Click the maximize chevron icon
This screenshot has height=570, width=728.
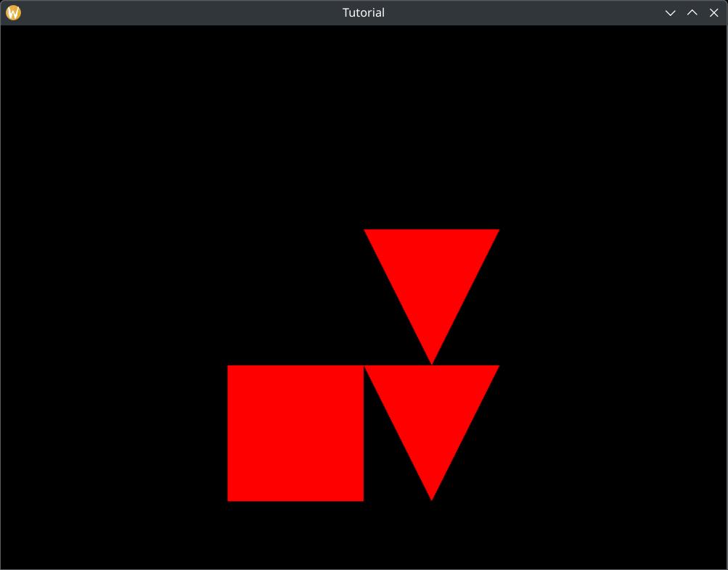[x=692, y=12]
